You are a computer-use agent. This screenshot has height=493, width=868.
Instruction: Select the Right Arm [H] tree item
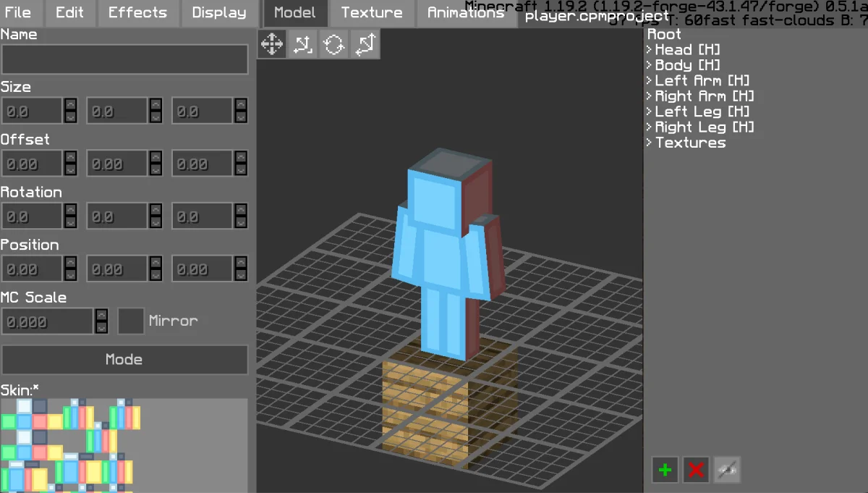click(705, 96)
